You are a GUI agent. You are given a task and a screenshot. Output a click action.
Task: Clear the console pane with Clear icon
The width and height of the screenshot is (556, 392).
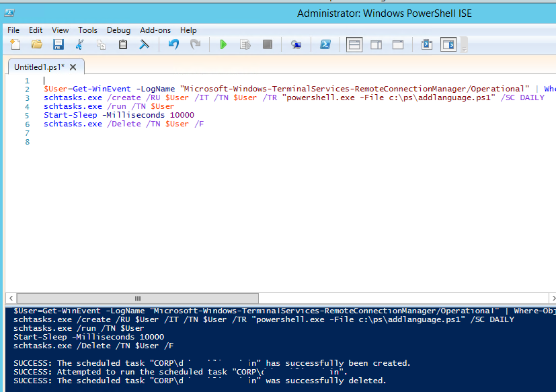[x=145, y=44]
